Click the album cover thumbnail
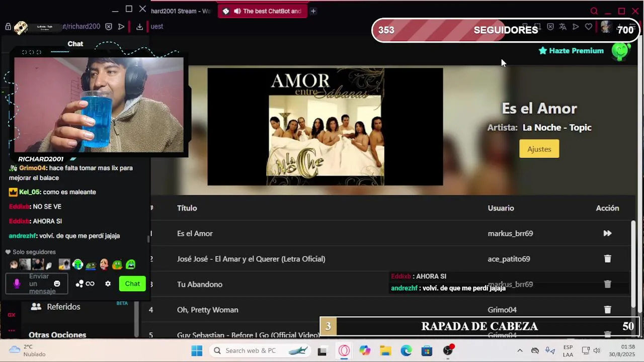Image resolution: width=644 pixels, height=362 pixels. (325, 127)
